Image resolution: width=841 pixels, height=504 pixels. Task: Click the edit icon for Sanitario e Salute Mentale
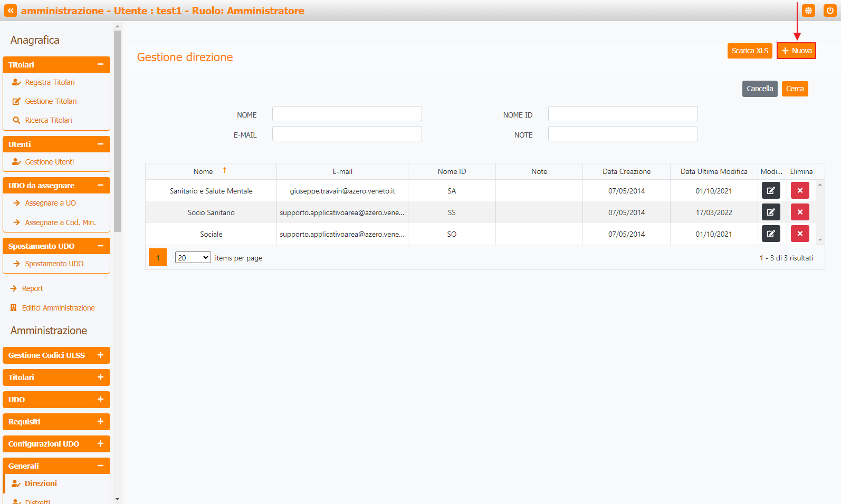pos(770,191)
